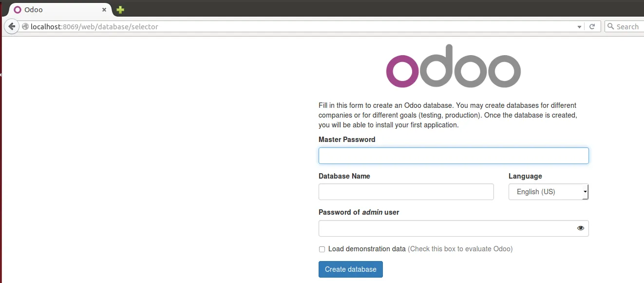Enable Load demonstration data checkbox
644x283 pixels.
pos(322,249)
